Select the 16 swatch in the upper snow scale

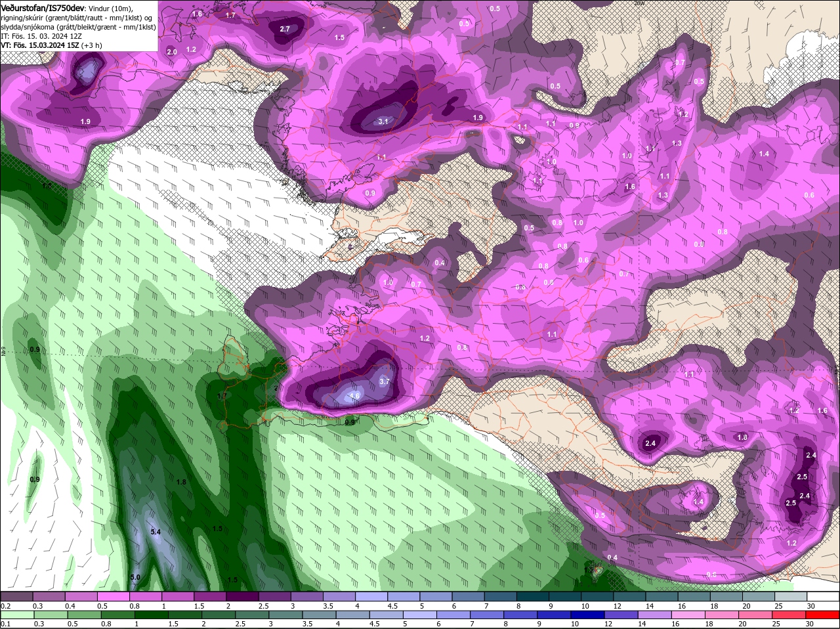[694, 596]
